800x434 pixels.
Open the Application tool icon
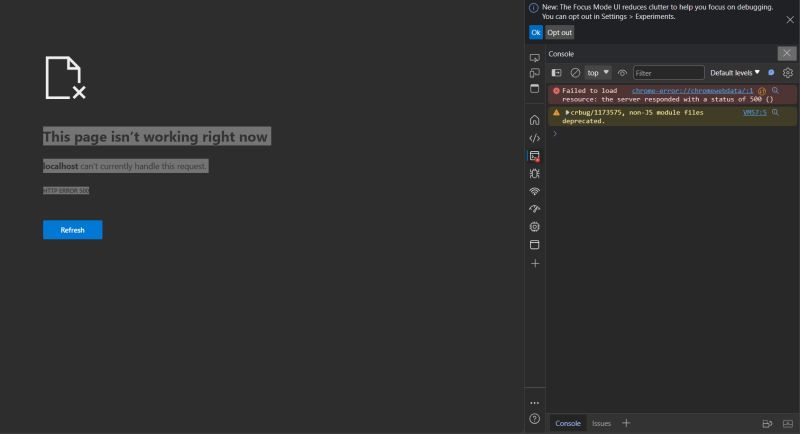coord(534,245)
